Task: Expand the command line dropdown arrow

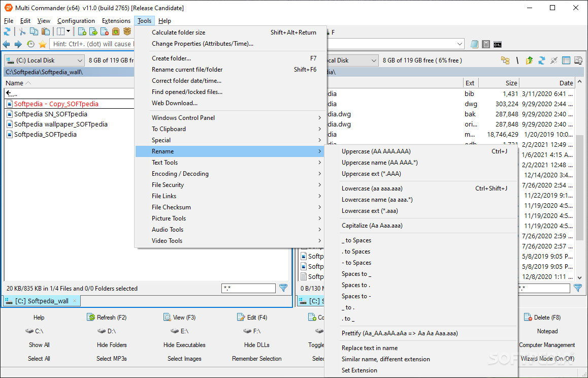Action: (460, 44)
